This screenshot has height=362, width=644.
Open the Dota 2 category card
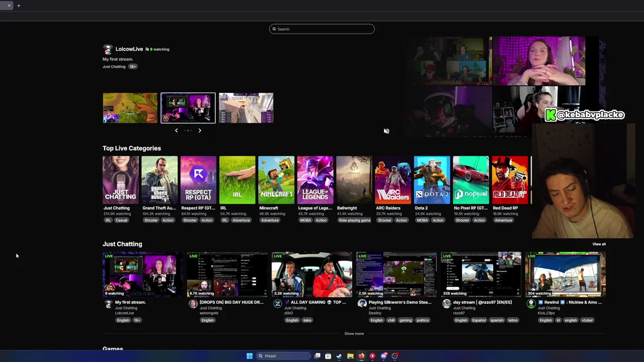tap(432, 180)
